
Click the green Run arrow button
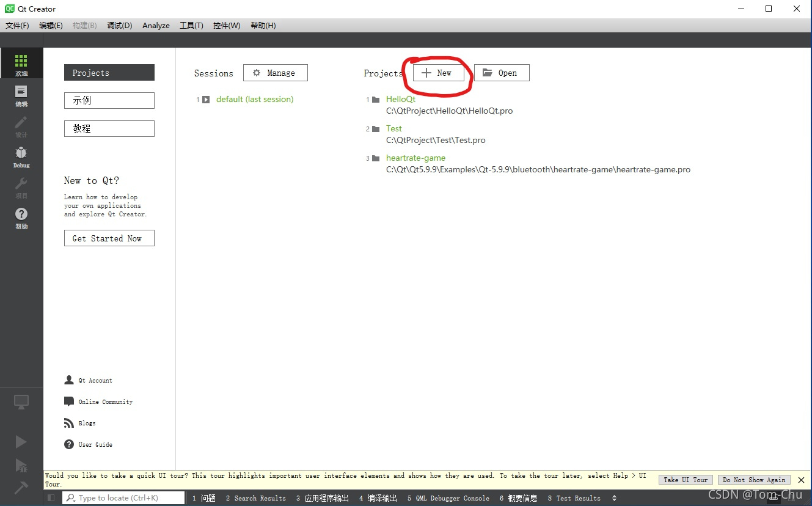[x=21, y=442]
